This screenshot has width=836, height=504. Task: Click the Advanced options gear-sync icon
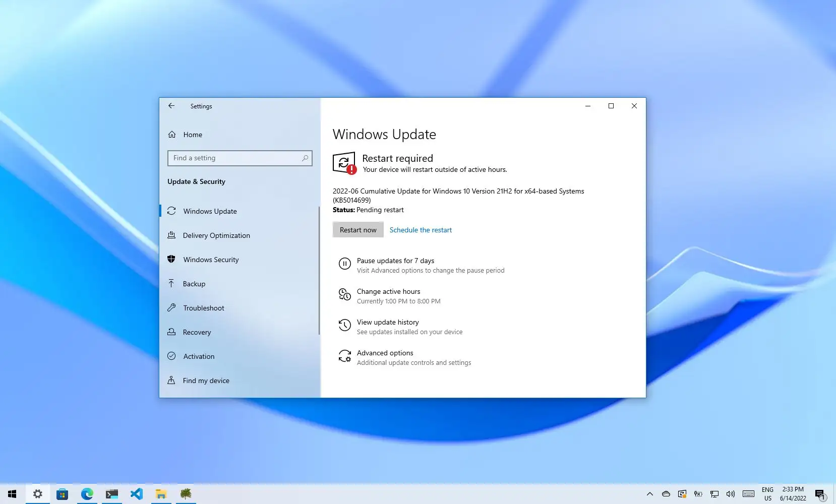[x=345, y=356]
